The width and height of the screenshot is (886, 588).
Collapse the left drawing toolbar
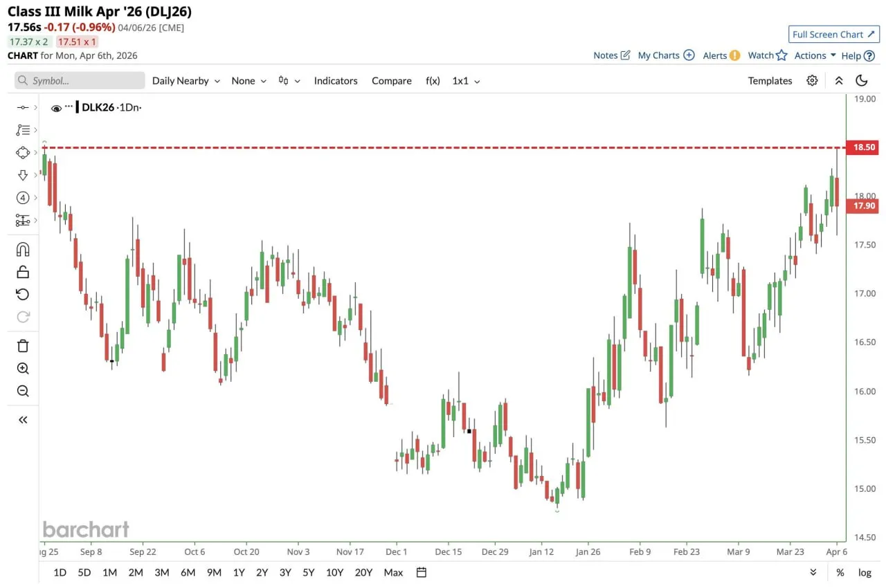(x=23, y=419)
